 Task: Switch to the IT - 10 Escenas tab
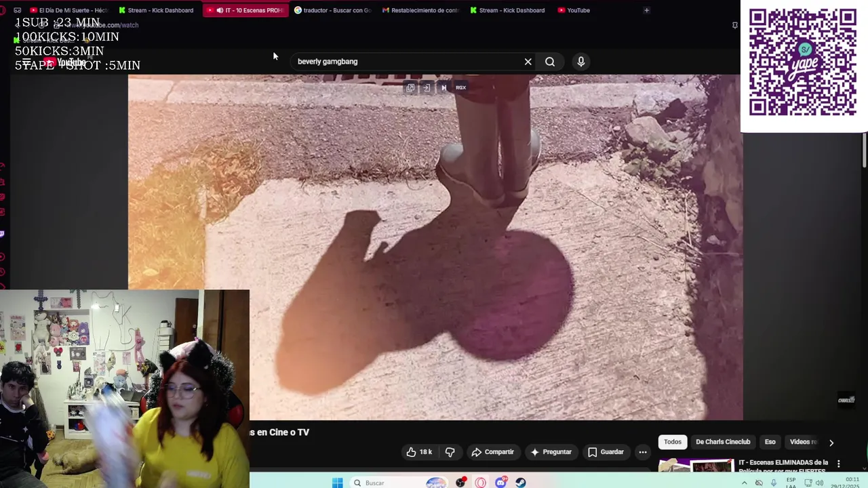(246, 10)
